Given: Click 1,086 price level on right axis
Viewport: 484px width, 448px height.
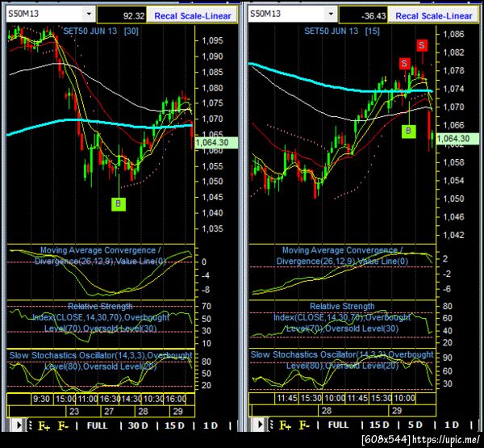Looking at the screenshot, I should (453, 34).
